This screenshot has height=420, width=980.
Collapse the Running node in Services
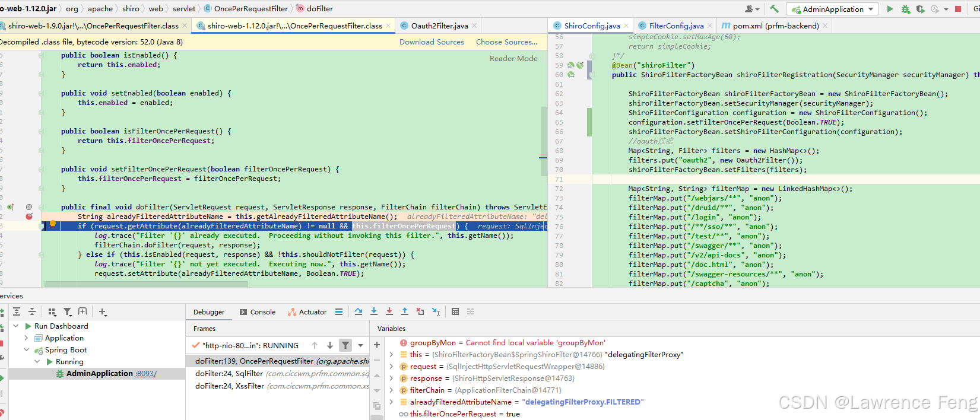click(x=37, y=362)
